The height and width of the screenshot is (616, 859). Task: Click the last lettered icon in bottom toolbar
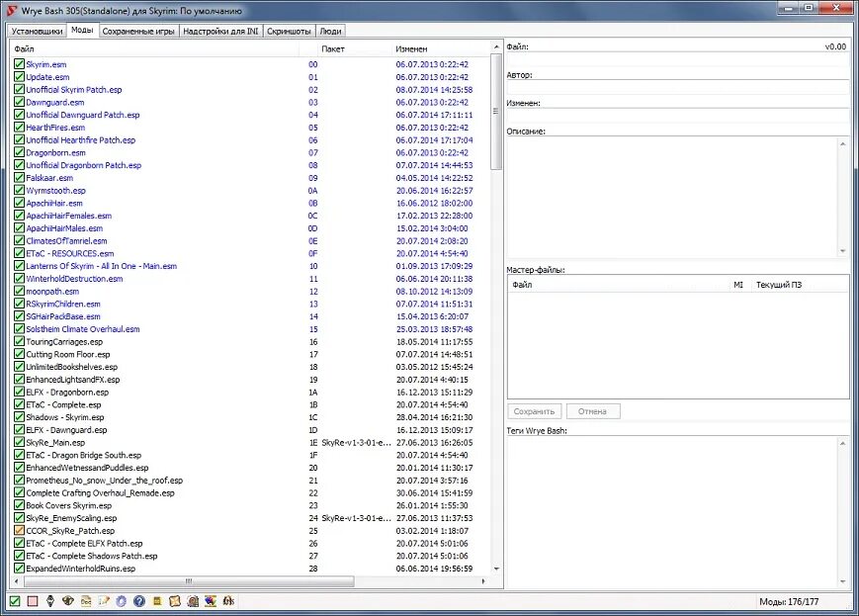(x=228, y=601)
